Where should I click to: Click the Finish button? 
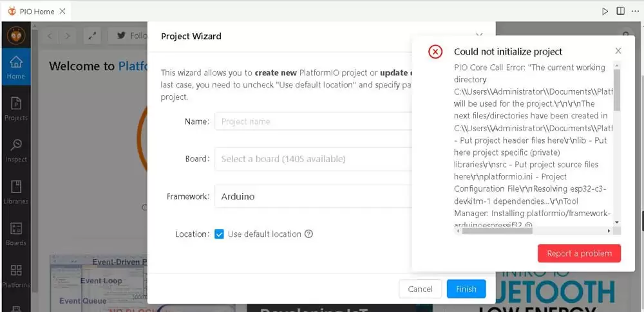[466, 289]
